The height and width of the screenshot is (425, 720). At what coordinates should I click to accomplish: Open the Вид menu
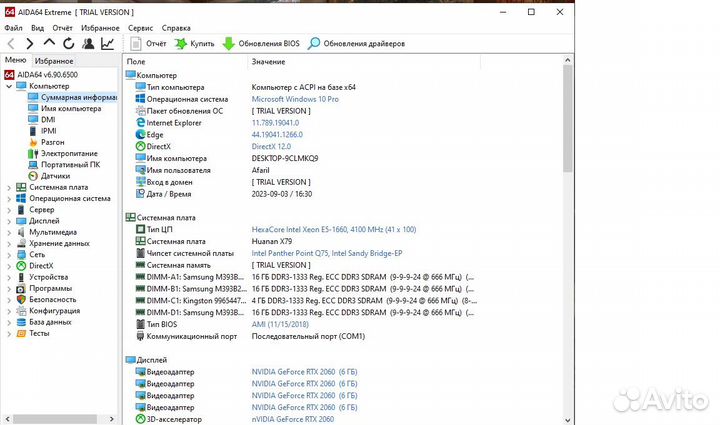point(38,28)
